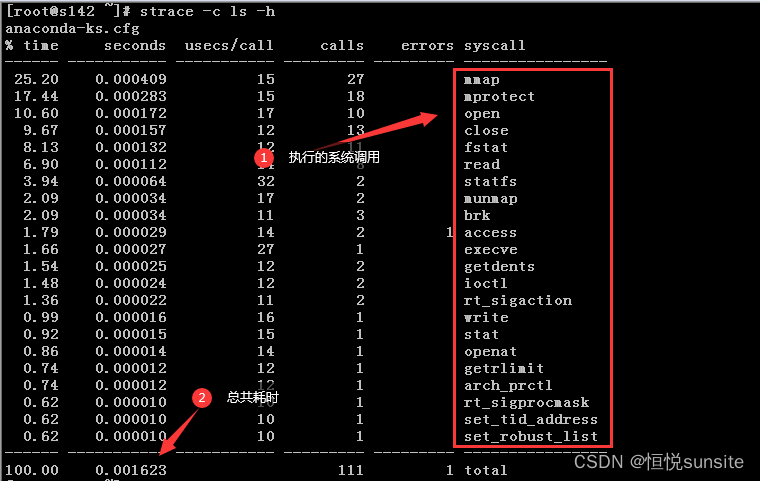The width and height of the screenshot is (760, 481).
Task: Select the 'close' syscall name
Action: tap(486, 130)
